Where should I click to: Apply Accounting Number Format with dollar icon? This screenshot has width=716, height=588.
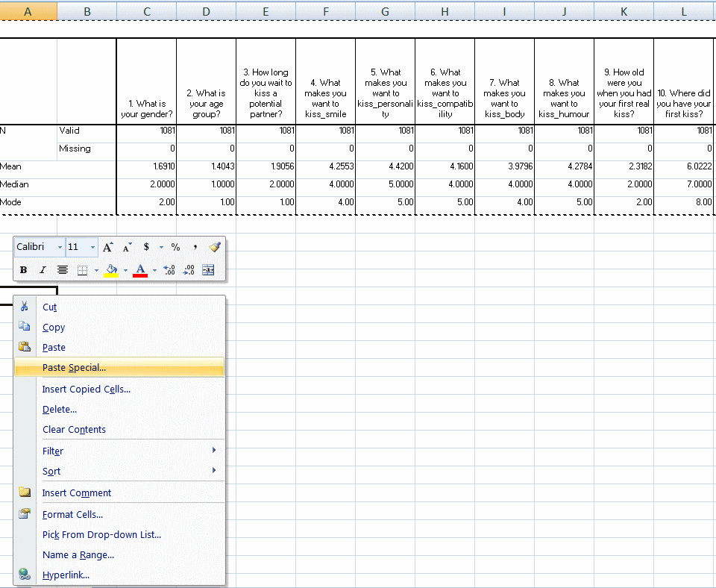146,247
